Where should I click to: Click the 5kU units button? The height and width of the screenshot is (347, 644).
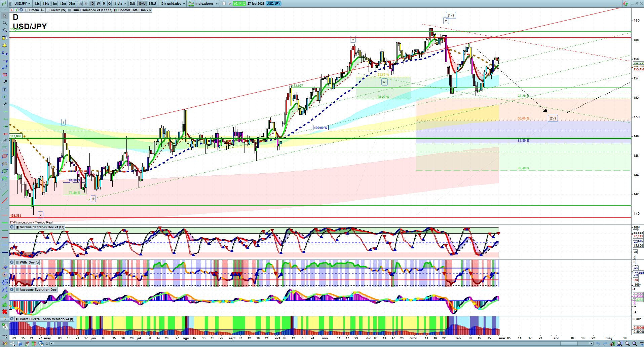(132, 4)
